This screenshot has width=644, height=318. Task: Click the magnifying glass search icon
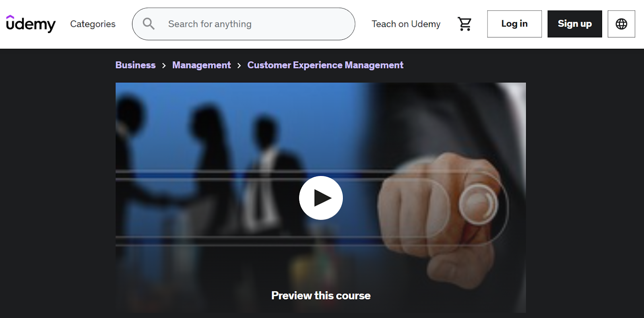tap(149, 24)
